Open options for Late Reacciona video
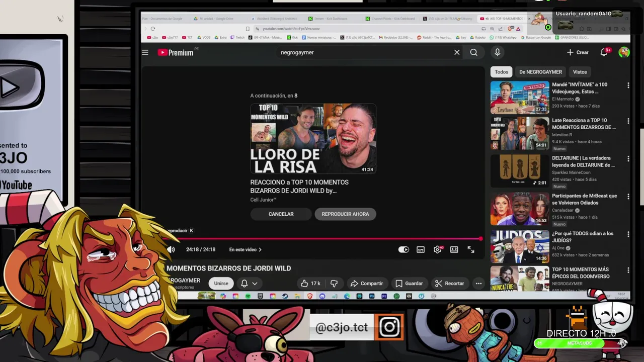The height and width of the screenshot is (362, 644). [628, 121]
